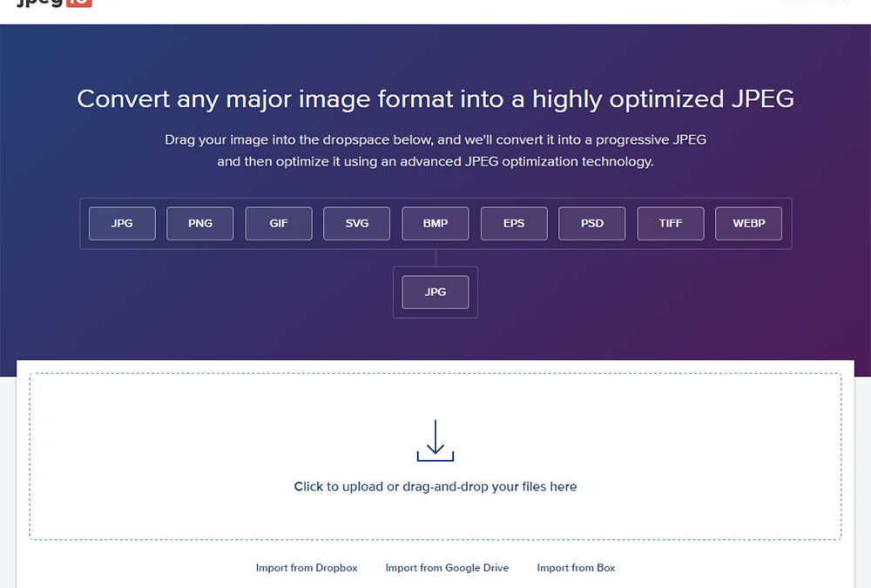Pick the WEBP format box
Viewport: 871px width, 588px height.
748,223
